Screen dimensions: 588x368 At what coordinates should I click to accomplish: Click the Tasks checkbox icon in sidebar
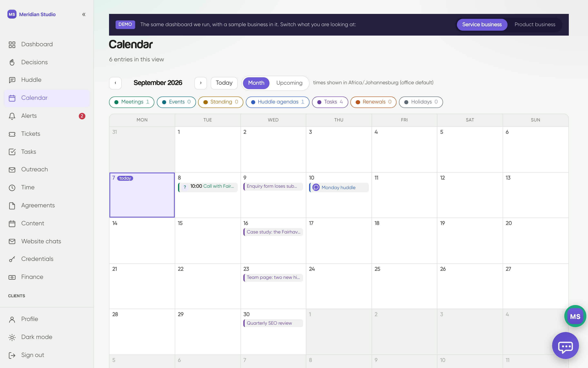click(12, 152)
